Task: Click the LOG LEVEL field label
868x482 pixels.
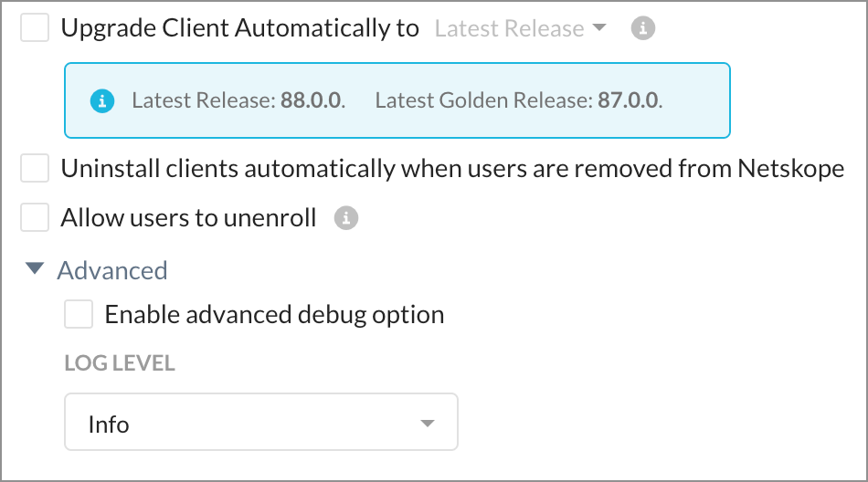Action: (x=120, y=363)
